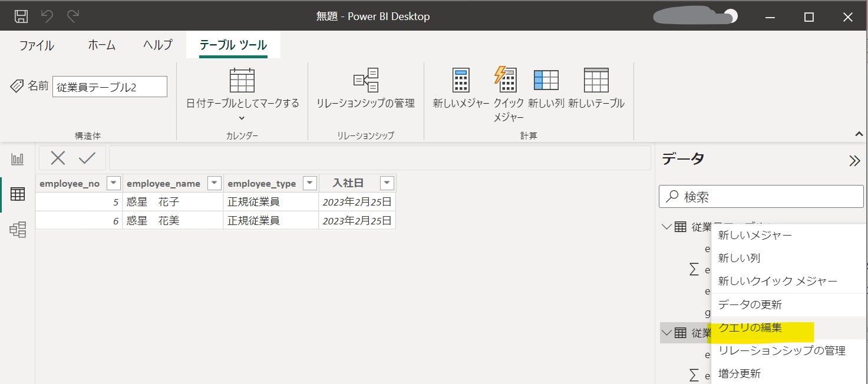
Task: Click the 検索 box in the データ pane
Action: (761, 197)
